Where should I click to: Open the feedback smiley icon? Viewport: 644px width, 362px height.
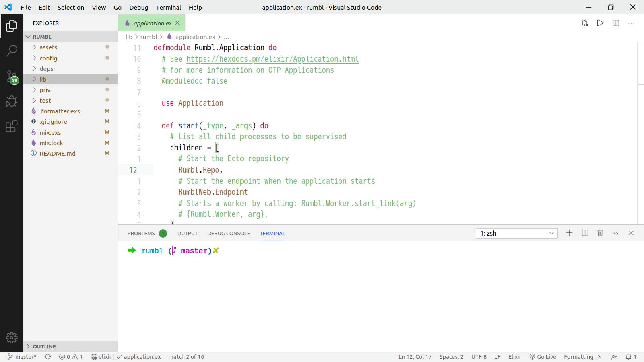[x=614, y=357]
